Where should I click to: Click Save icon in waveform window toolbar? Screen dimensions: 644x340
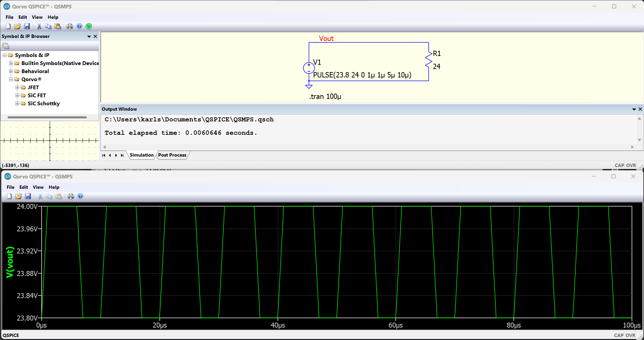[x=28, y=196]
